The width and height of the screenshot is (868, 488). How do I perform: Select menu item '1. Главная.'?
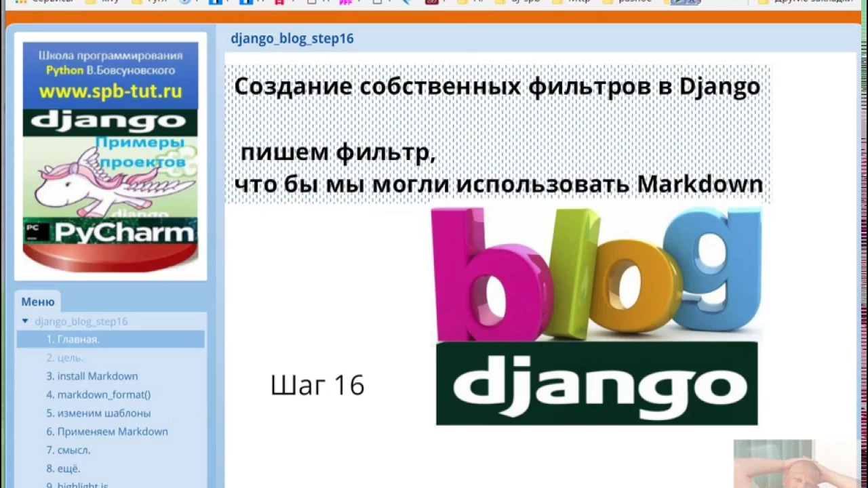[x=111, y=339]
